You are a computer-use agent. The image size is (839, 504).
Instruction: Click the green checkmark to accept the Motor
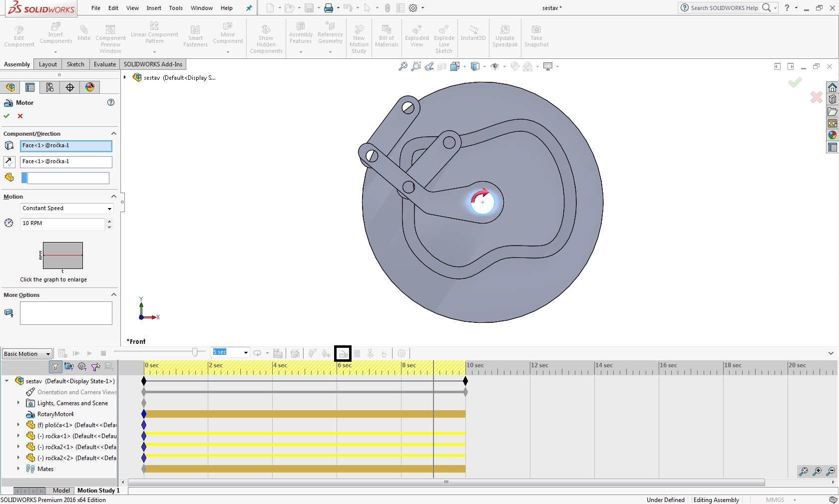[6, 116]
